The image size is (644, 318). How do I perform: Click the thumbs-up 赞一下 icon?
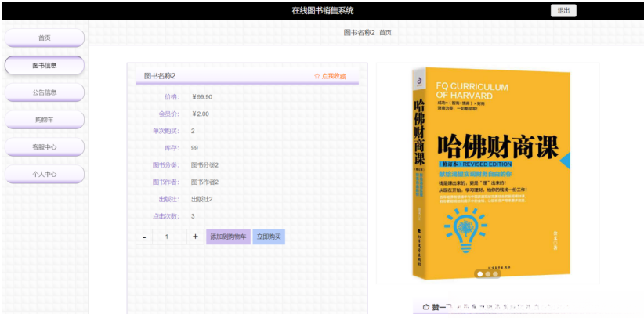pos(426,307)
